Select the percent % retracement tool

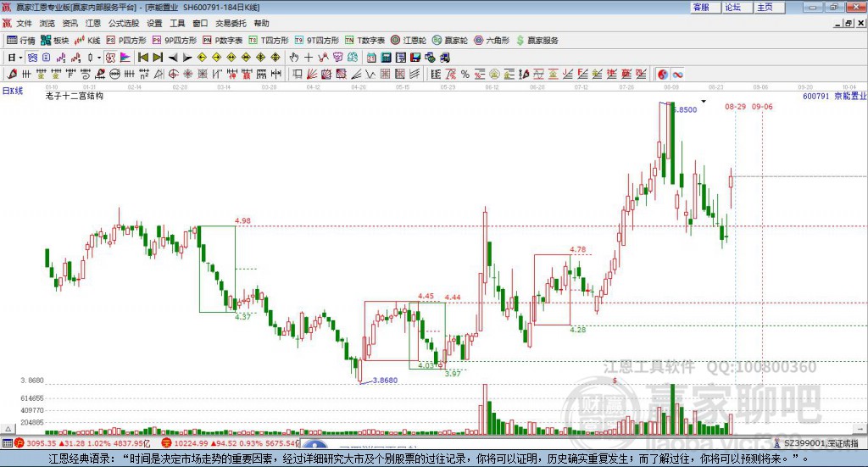click(465, 74)
